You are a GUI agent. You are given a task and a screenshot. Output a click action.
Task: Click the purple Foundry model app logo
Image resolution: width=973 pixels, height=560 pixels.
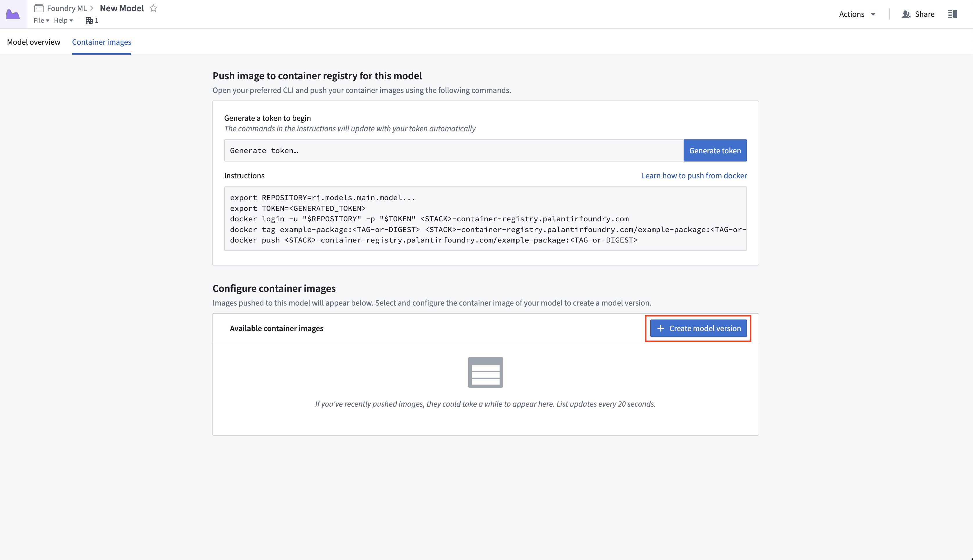tap(13, 14)
